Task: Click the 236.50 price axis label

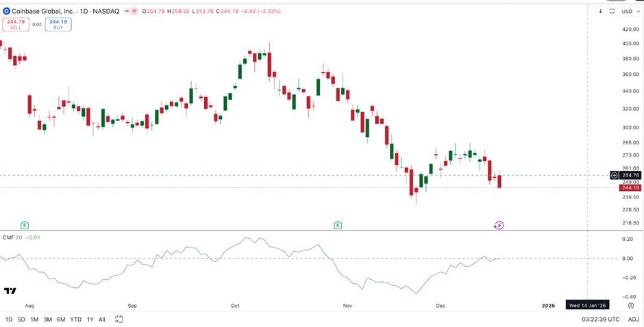Action: point(631,197)
